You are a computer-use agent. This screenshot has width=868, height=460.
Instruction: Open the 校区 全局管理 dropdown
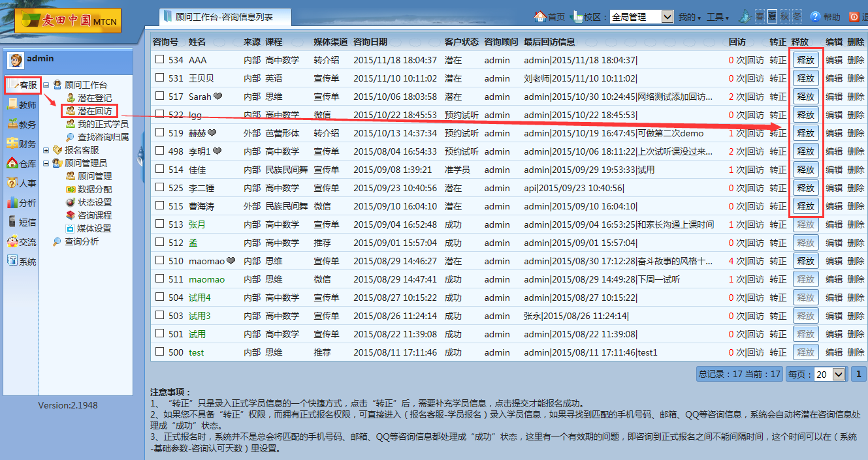(x=641, y=17)
